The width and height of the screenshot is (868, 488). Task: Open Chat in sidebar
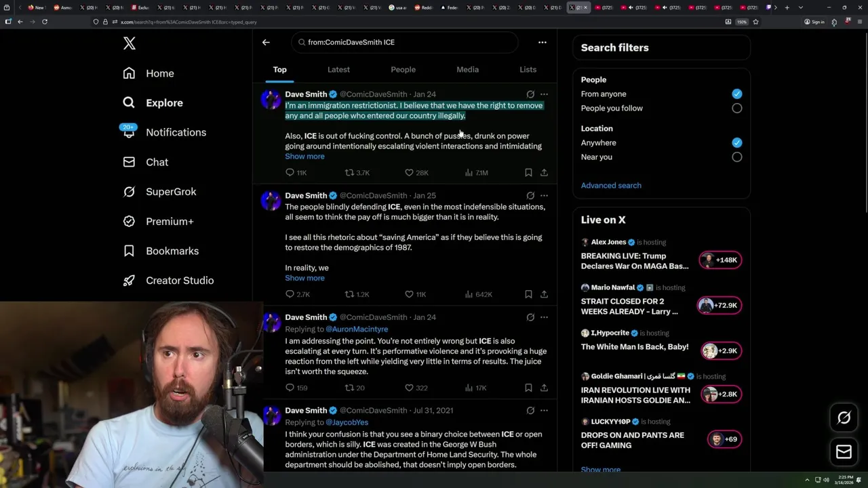click(145, 162)
